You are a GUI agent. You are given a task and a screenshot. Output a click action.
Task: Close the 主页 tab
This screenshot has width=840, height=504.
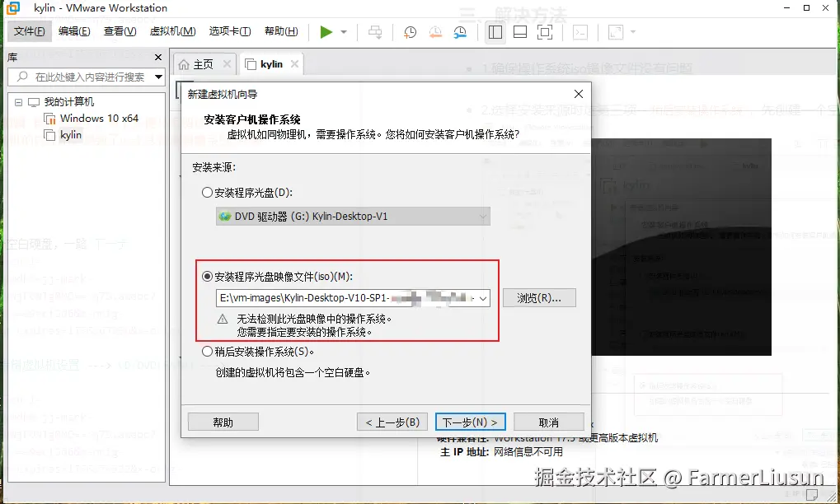227,64
